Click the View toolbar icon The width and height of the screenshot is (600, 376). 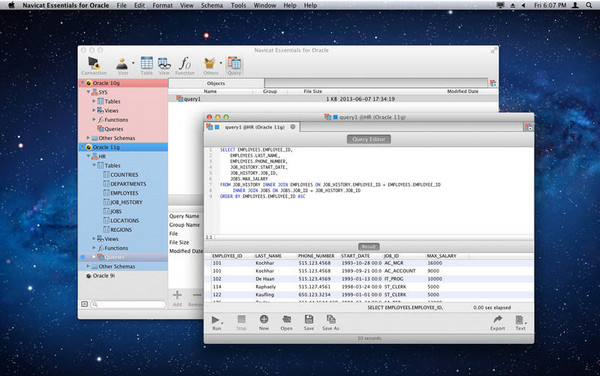click(164, 66)
